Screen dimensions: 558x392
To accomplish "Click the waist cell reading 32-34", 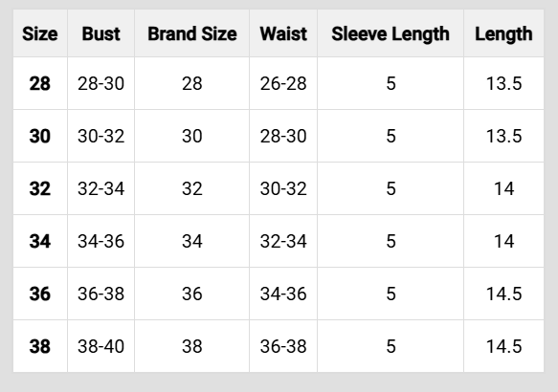I will pos(283,241).
